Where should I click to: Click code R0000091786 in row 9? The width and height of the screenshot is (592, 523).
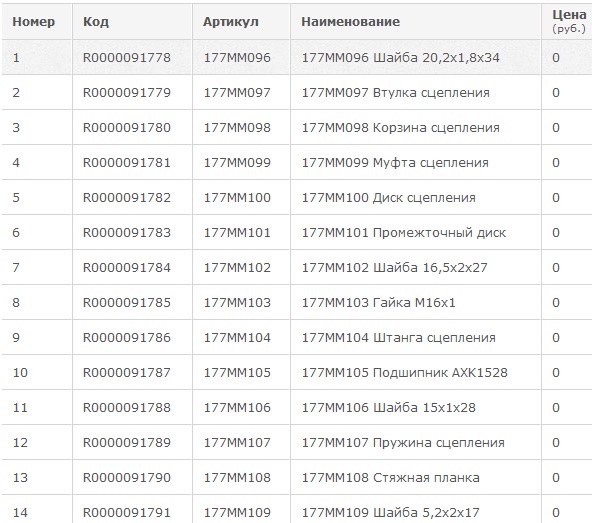(127, 338)
